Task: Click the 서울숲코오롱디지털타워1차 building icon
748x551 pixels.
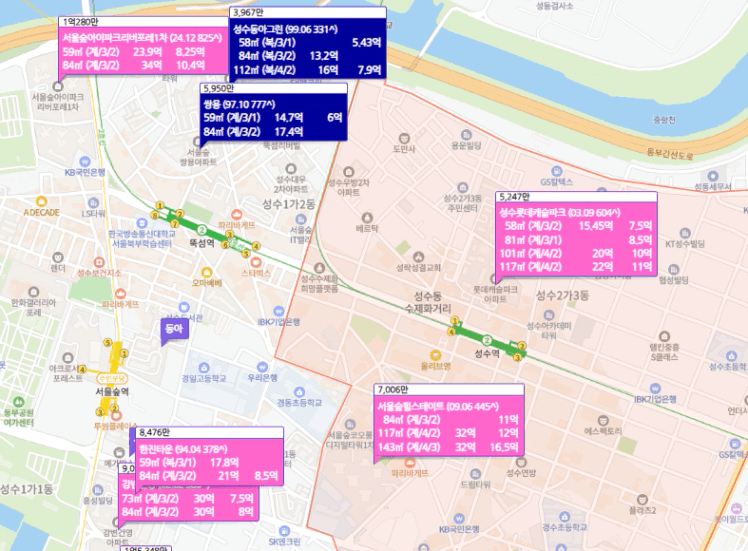Action: pos(350,425)
